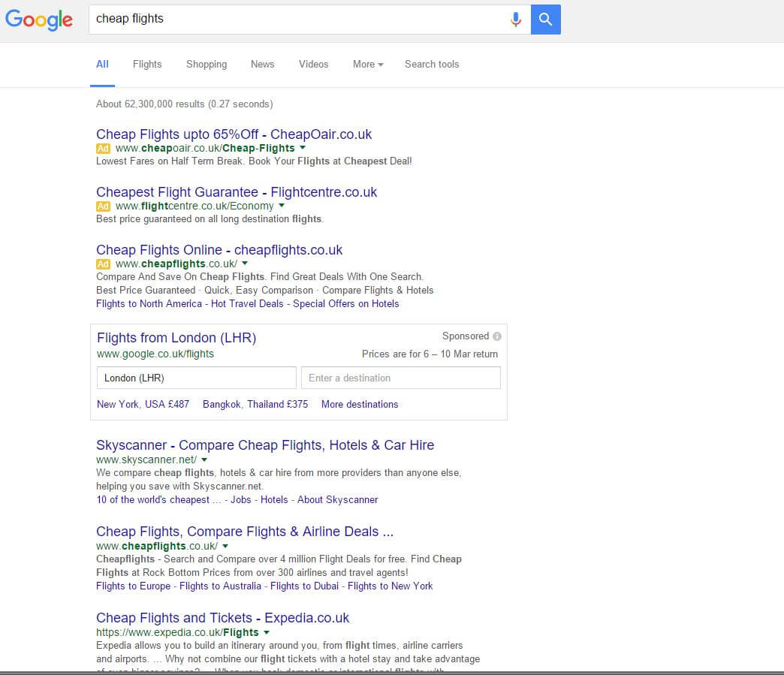Open Skyscanner Hotels sitelink
This screenshot has height=675, width=784.
pos(274,499)
